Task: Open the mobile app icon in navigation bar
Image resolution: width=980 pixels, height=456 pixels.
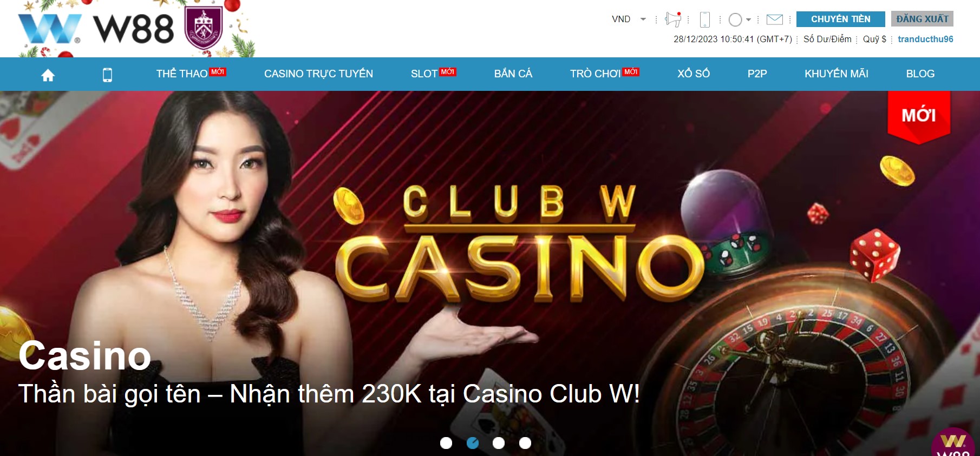Action: (107, 75)
